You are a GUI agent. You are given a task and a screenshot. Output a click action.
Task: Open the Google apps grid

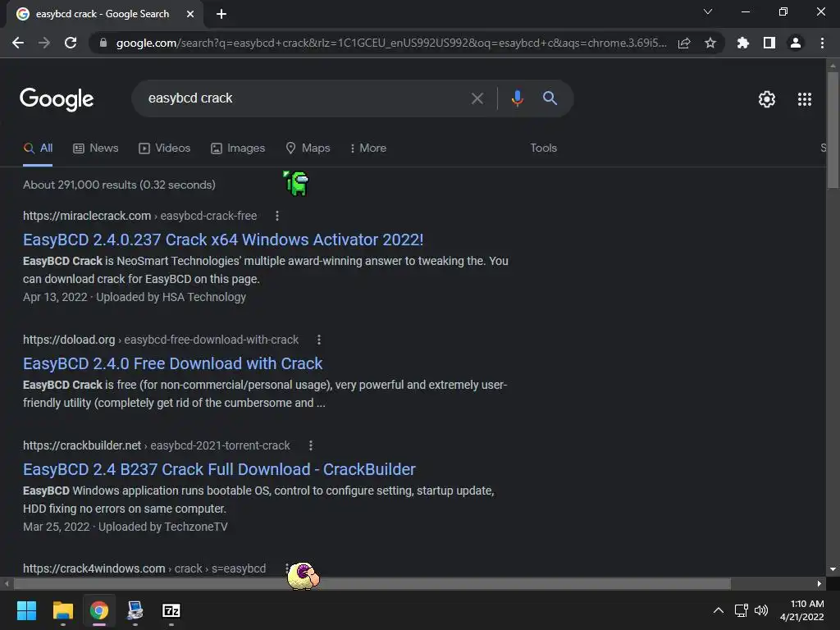[x=805, y=99]
